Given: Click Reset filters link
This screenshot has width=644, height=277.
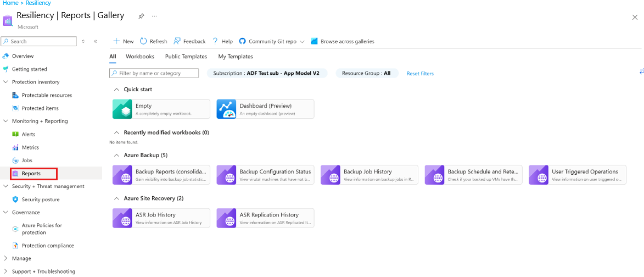Looking at the screenshot, I should pyautogui.click(x=420, y=74).
